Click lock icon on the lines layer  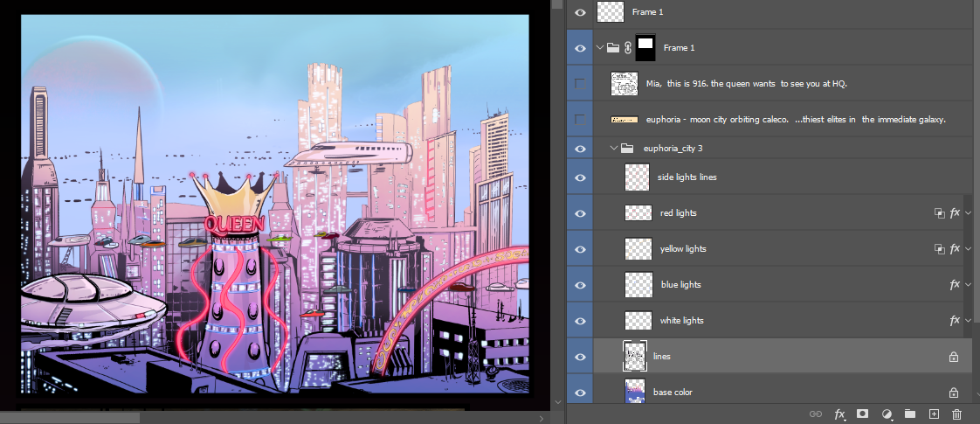954,357
